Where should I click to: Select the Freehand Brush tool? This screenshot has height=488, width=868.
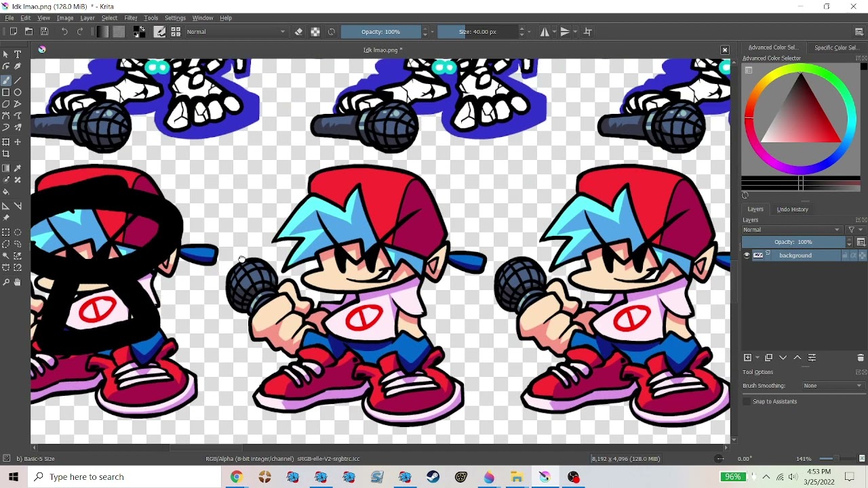click(6, 80)
